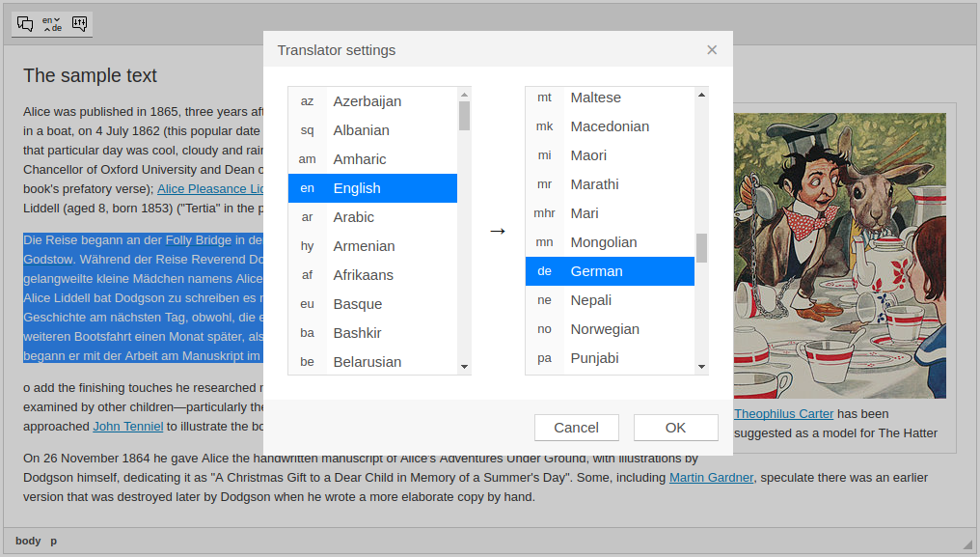This screenshot has width=980, height=557.
Task: Select Basque in the source list
Action: (372, 304)
